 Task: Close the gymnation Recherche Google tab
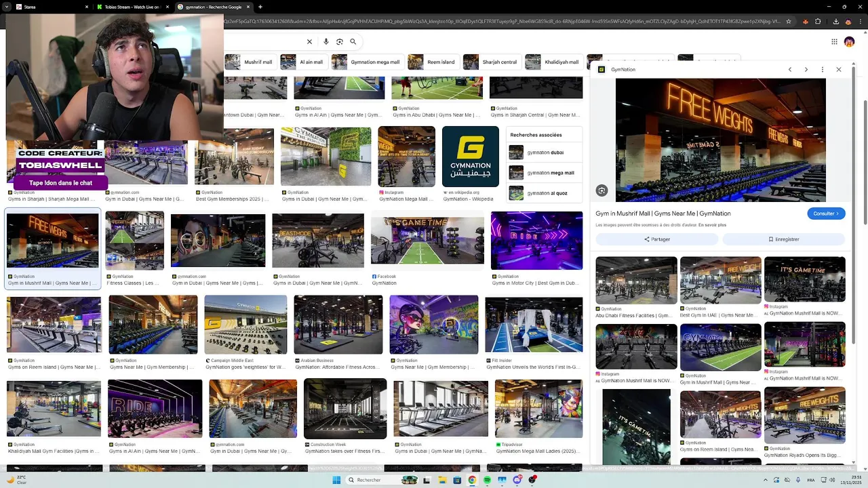tap(248, 7)
